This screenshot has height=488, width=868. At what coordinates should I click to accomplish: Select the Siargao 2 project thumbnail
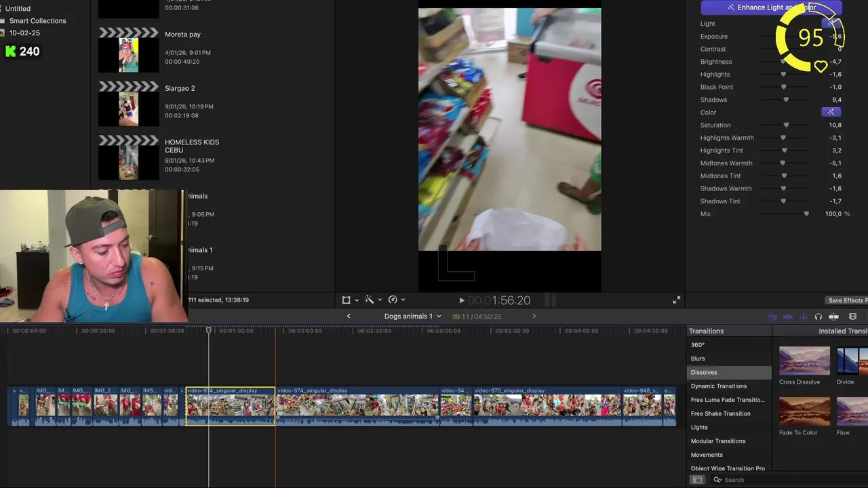pos(128,104)
